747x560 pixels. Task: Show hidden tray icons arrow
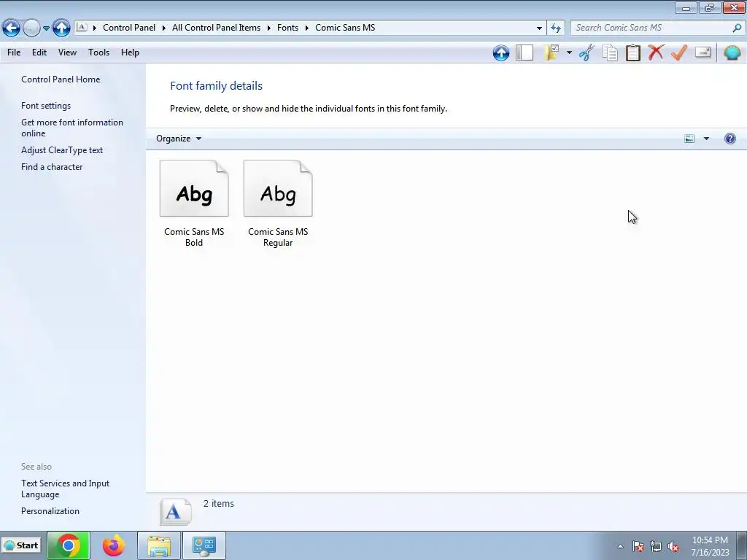pos(620,546)
